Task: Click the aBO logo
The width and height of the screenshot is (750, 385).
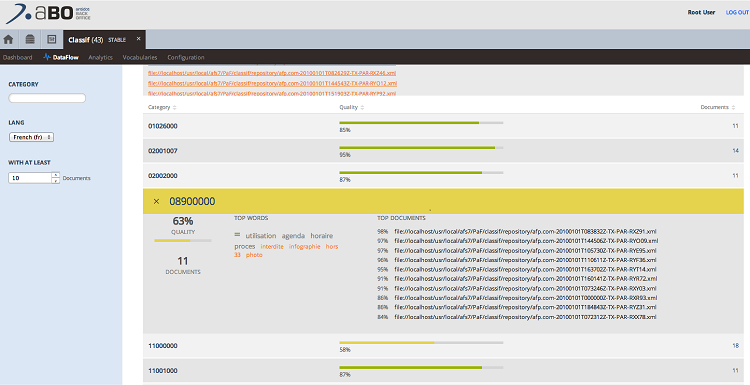Action: [x=48, y=13]
